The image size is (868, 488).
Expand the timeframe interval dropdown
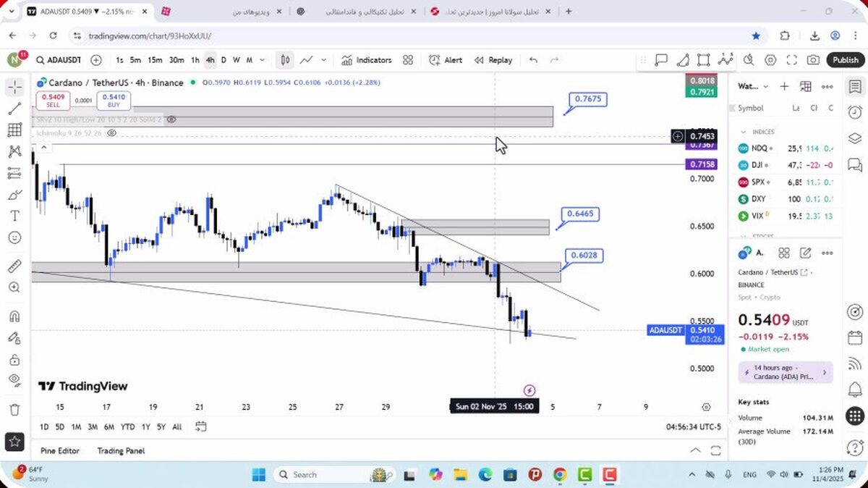[x=262, y=60]
